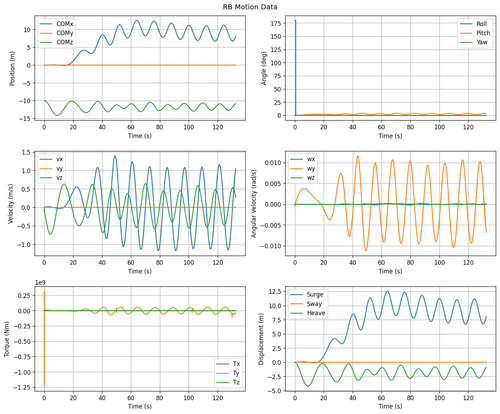Select the Sway legend label

click(x=314, y=304)
